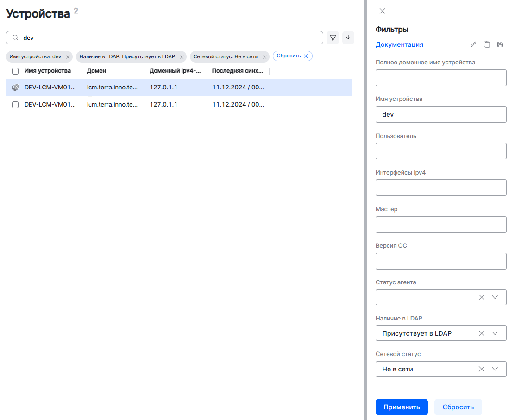
Task: Sort by 'Имя устройства' column header
Action: (47, 71)
